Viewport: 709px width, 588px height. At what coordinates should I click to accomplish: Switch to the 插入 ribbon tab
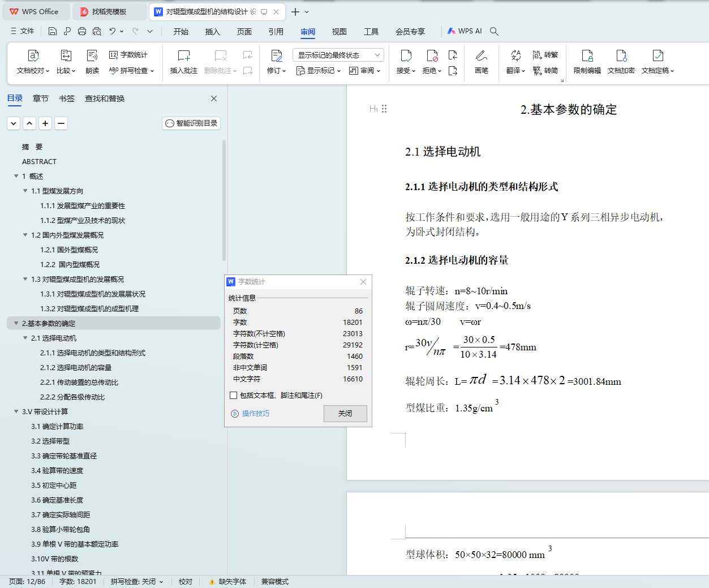pyautogui.click(x=213, y=32)
